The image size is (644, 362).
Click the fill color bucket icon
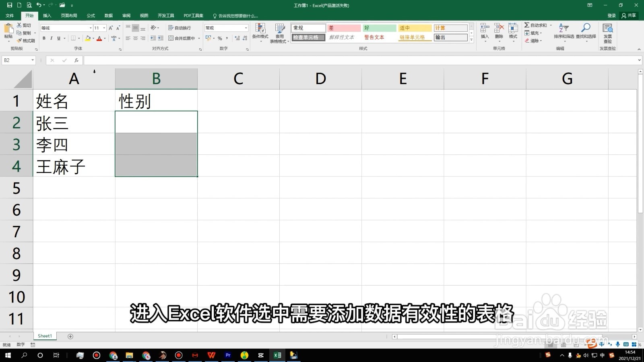88,38
